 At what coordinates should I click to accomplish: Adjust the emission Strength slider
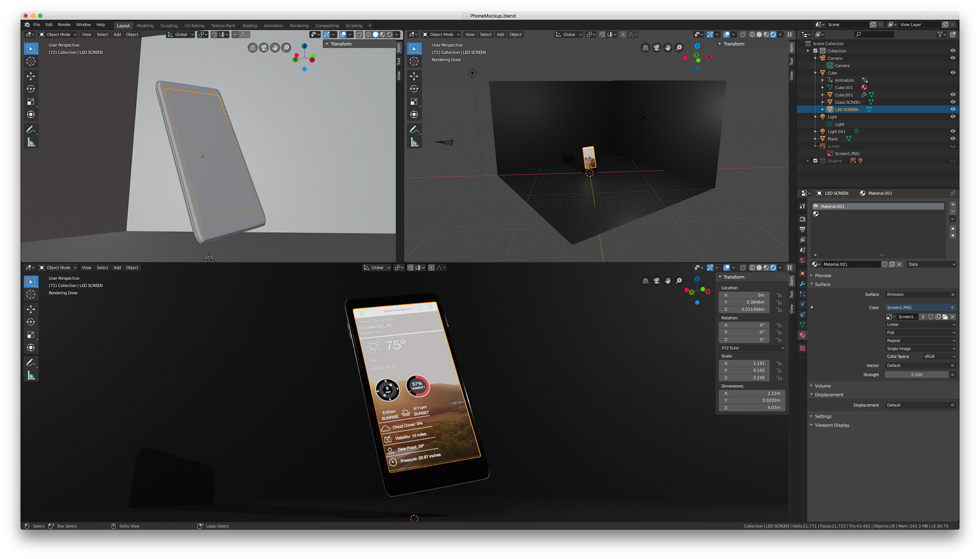pyautogui.click(x=918, y=374)
